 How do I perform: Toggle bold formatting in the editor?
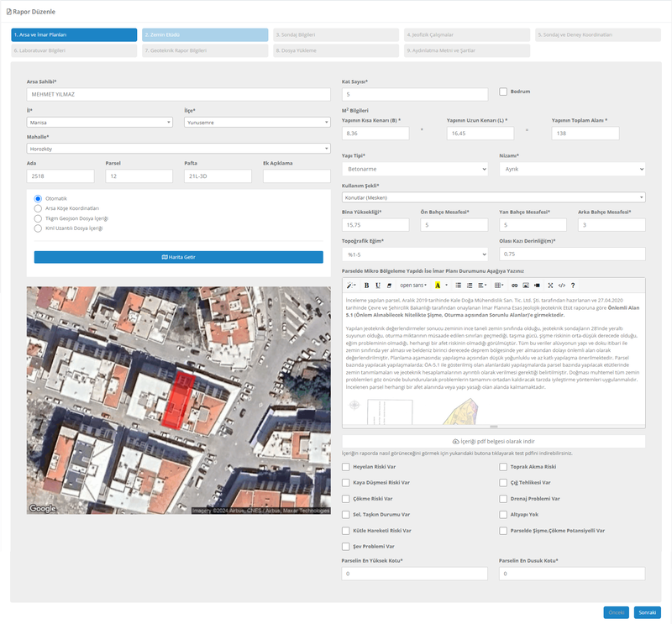tap(366, 286)
